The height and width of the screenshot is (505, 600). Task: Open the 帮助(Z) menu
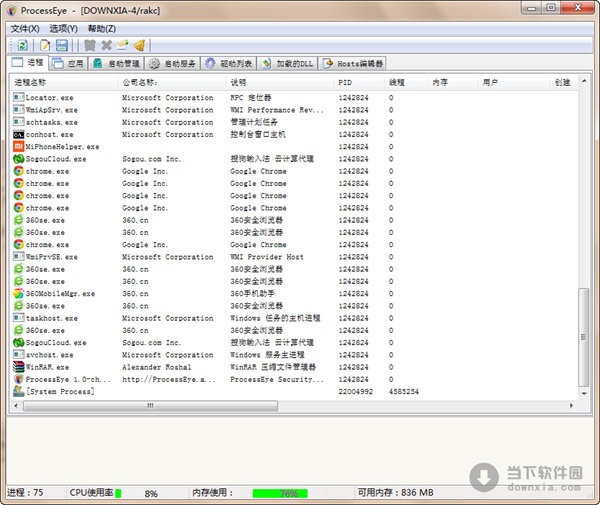[102, 29]
